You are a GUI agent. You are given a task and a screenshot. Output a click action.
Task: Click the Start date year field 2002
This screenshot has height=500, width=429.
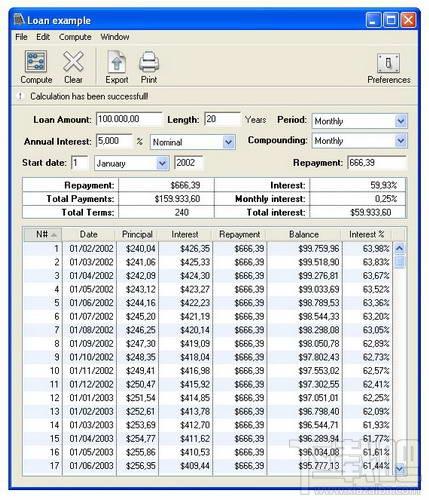coord(189,163)
